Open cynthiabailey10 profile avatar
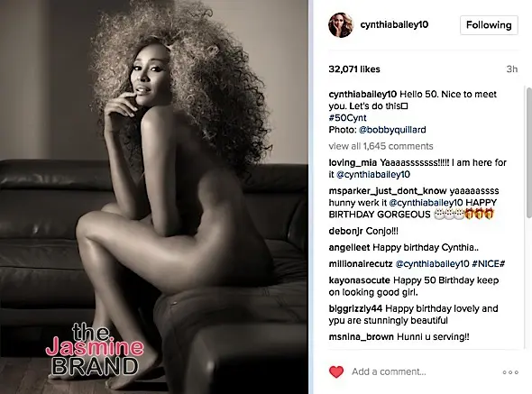 (341, 24)
